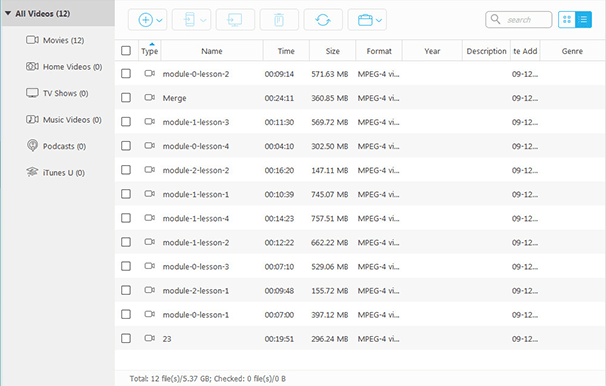
Task: Select the video row named 23
Action: (x=360, y=338)
